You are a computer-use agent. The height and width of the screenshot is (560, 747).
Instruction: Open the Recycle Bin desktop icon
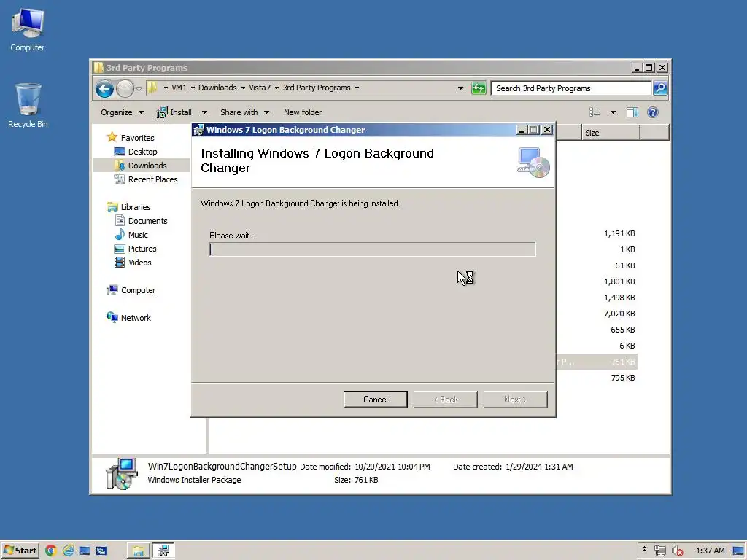[x=28, y=106]
